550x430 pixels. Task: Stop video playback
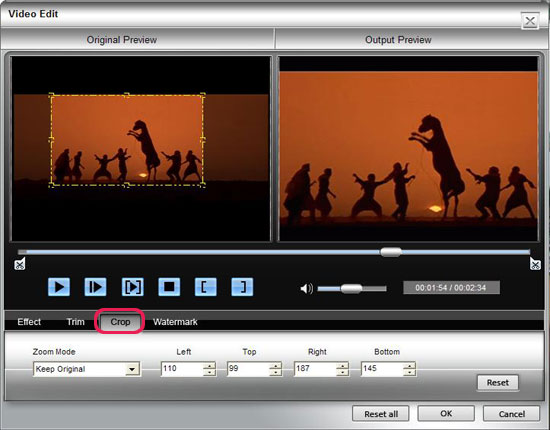click(169, 287)
